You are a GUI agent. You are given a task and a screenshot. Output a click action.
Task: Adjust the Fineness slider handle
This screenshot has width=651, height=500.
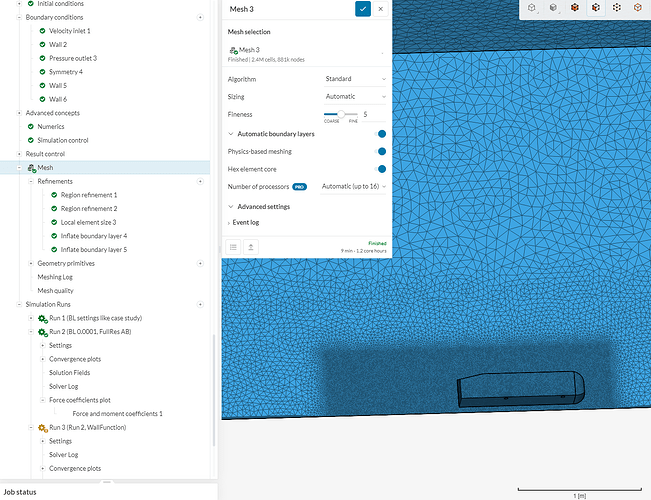pyautogui.click(x=341, y=114)
